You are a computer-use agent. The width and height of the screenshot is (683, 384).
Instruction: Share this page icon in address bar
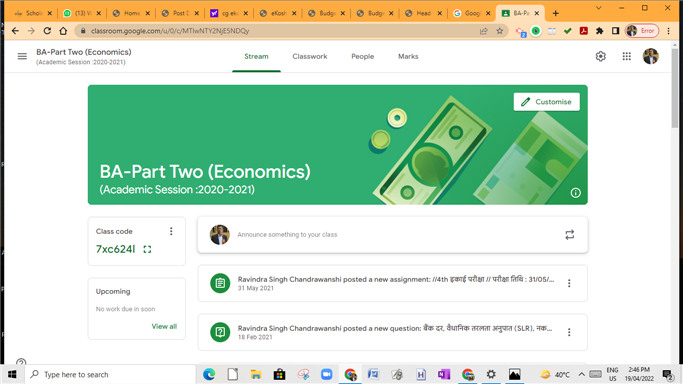(484, 31)
